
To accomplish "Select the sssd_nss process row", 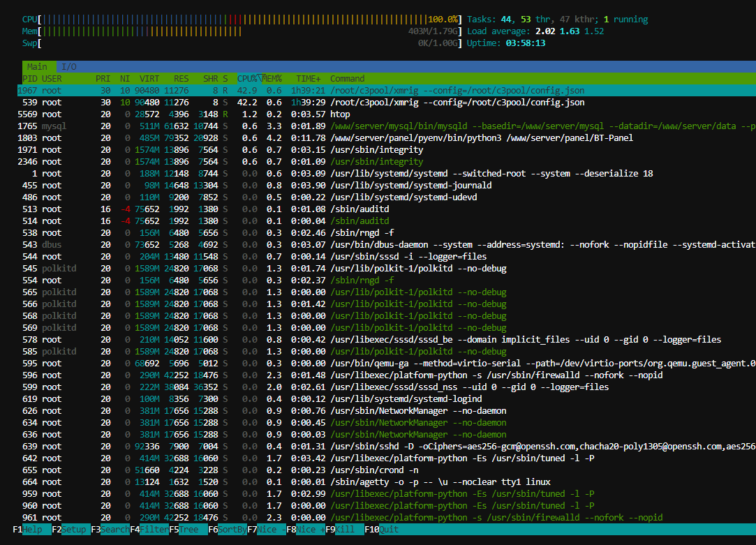I will [387, 387].
